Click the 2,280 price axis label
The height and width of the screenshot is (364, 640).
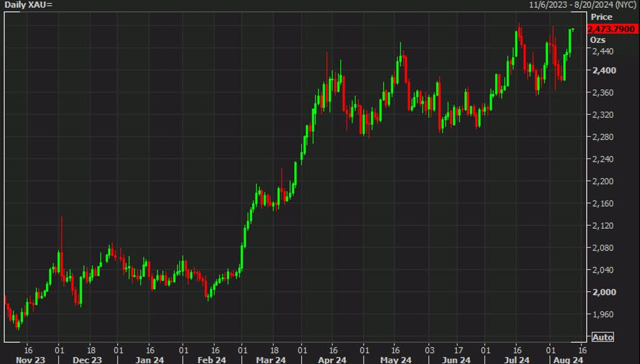[x=604, y=137]
